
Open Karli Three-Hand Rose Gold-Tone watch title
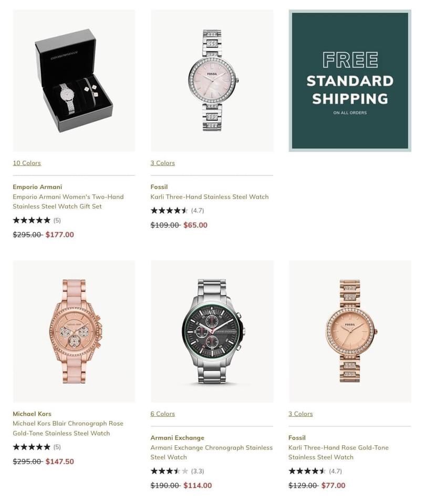338,453
